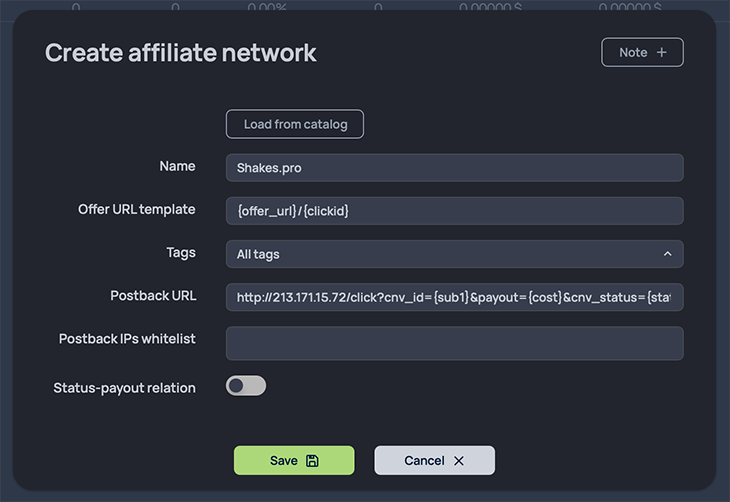Click the Note button text

633,52
